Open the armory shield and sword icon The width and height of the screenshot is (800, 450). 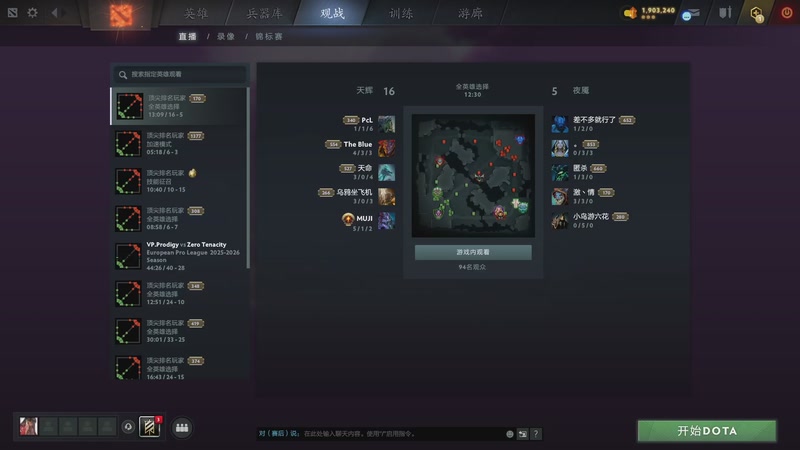pyautogui.click(x=725, y=13)
